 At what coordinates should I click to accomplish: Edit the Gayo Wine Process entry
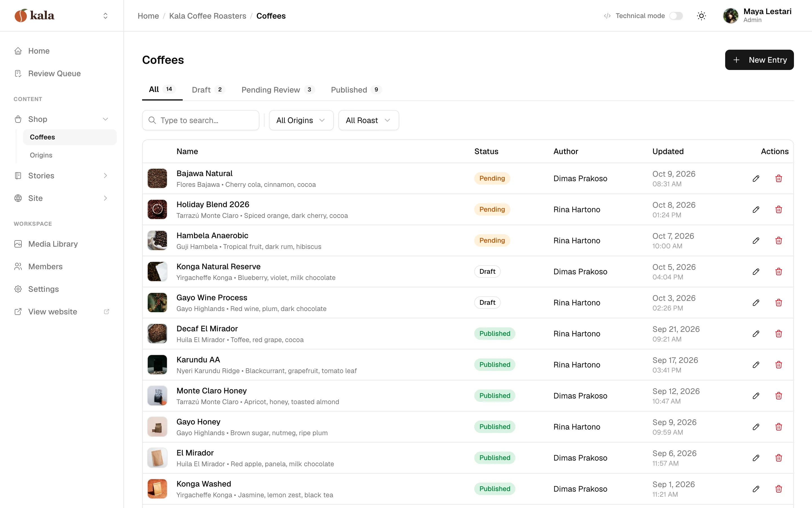(756, 303)
